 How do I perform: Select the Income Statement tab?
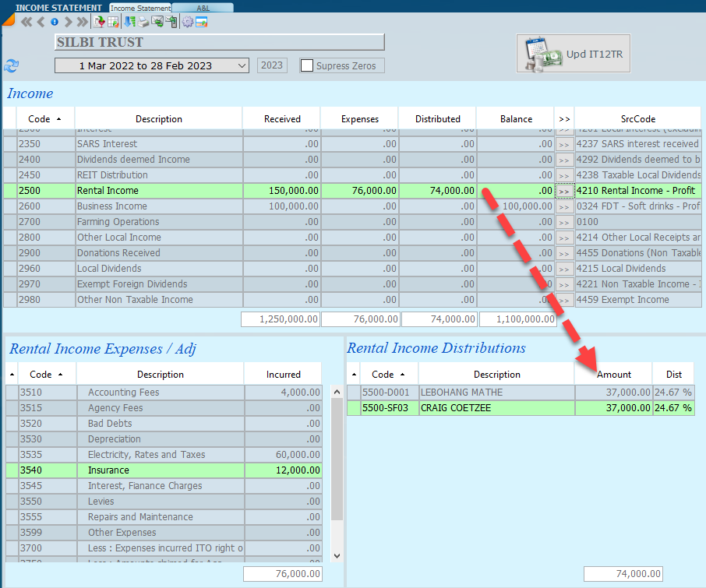[139, 8]
